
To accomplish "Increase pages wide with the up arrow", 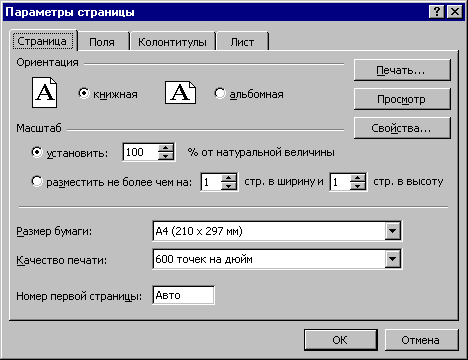I will click(228, 178).
